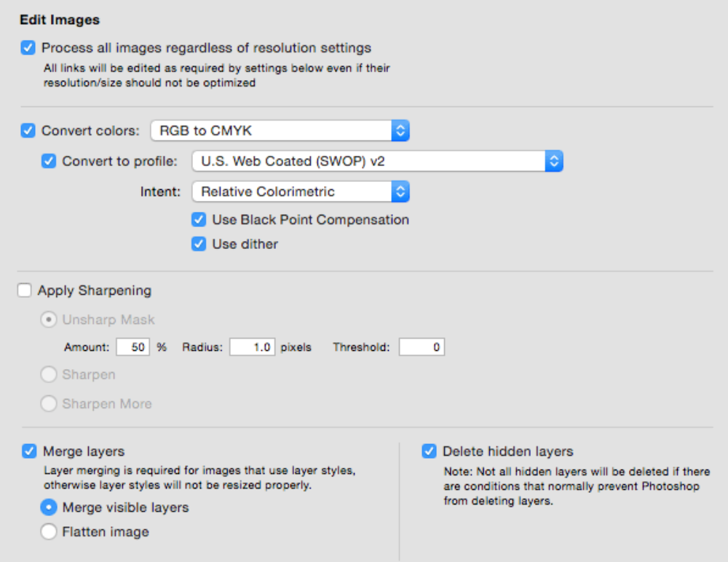Select Merge visible layers radio button
This screenshot has width=728, height=562.
tap(49, 507)
